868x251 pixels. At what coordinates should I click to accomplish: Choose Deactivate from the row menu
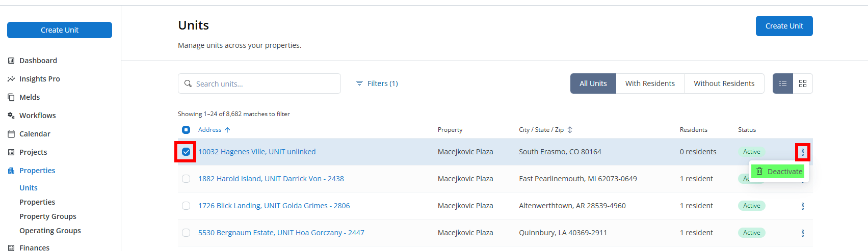(779, 172)
